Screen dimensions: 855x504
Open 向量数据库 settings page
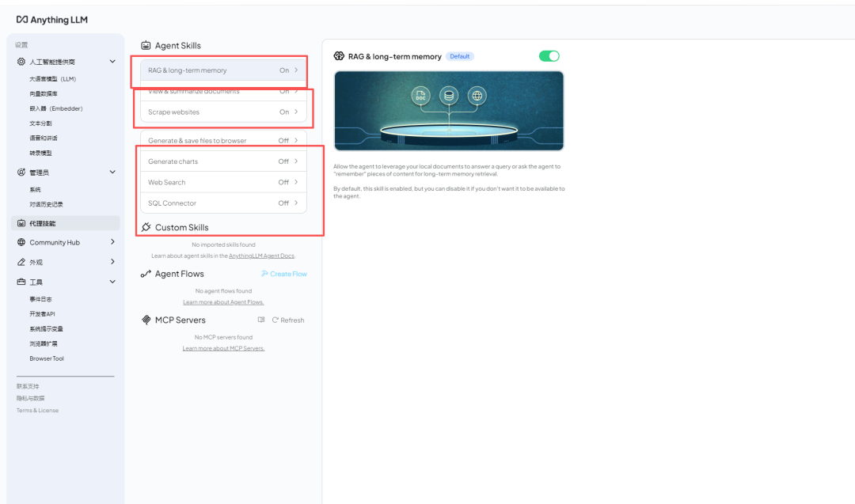click(43, 93)
